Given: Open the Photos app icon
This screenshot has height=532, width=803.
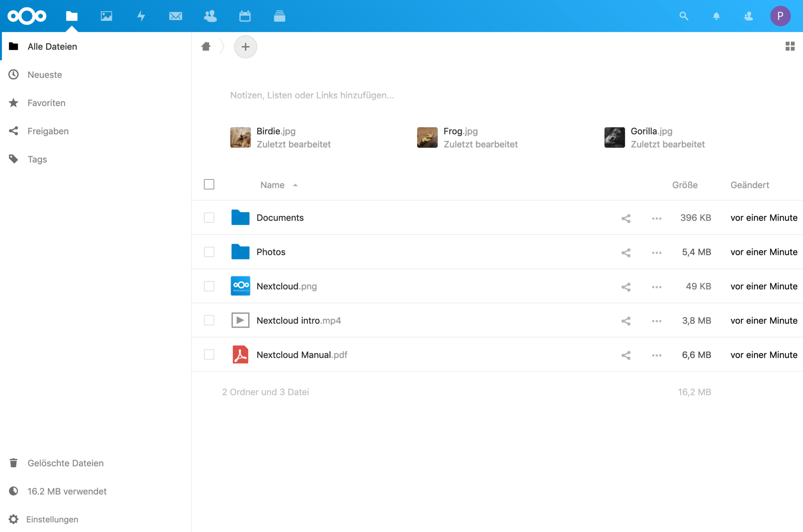Looking at the screenshot, I should point(106,16).
